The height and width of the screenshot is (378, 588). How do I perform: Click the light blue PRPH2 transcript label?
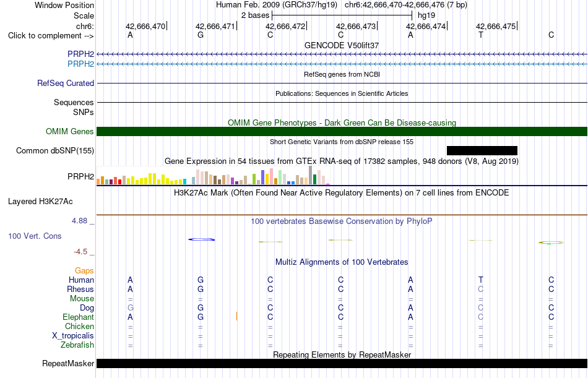80,64
